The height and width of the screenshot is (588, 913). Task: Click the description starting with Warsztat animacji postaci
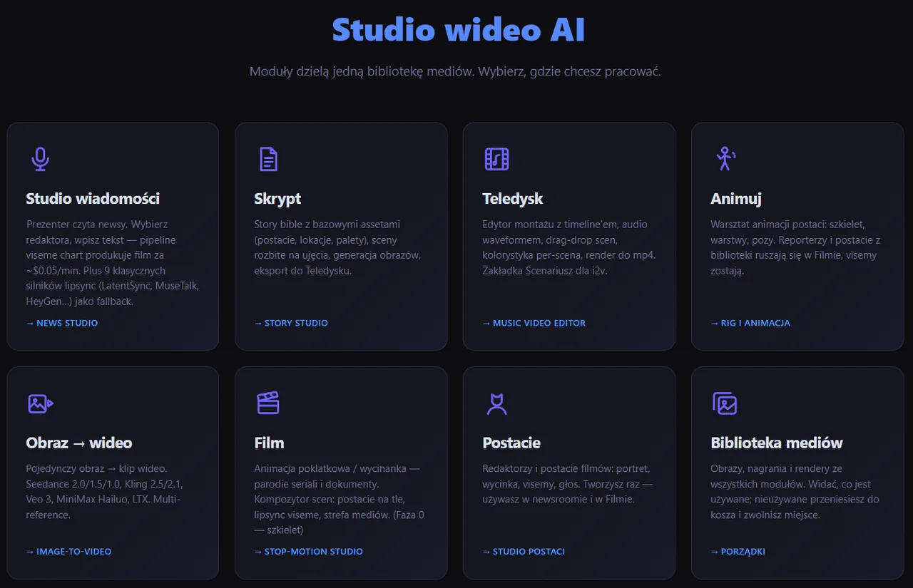pos(797,247)
